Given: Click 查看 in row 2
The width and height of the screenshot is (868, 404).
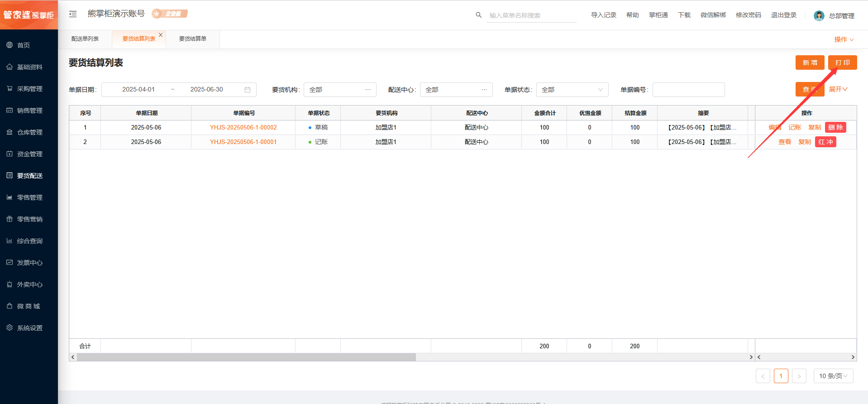Looking at the screenshot, I should tap(785, 142).
